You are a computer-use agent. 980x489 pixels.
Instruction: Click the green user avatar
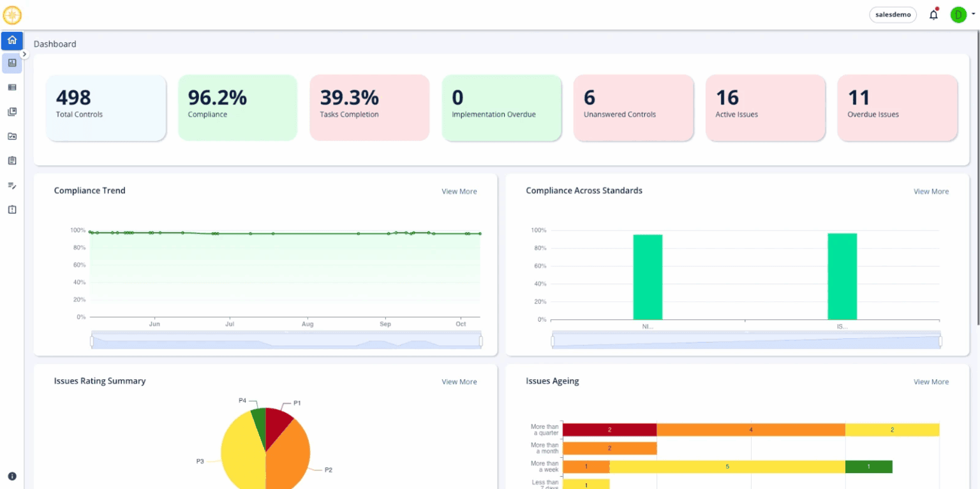(x=958, y=15)
